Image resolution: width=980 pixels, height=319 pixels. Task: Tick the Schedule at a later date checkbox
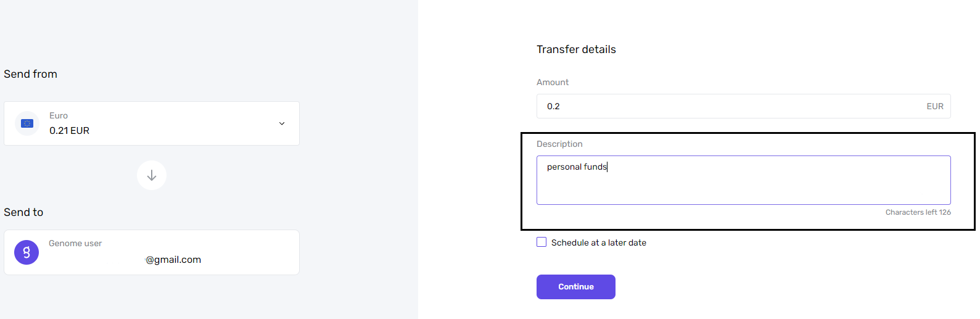(541, 242)
